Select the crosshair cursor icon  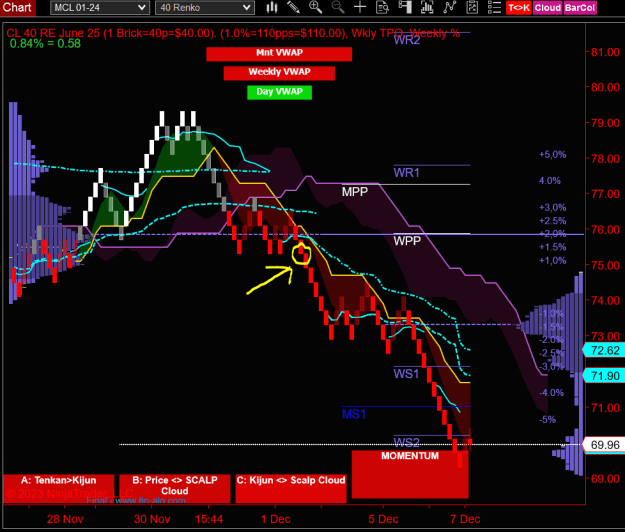pyautogui.click(x=360, y=7)
